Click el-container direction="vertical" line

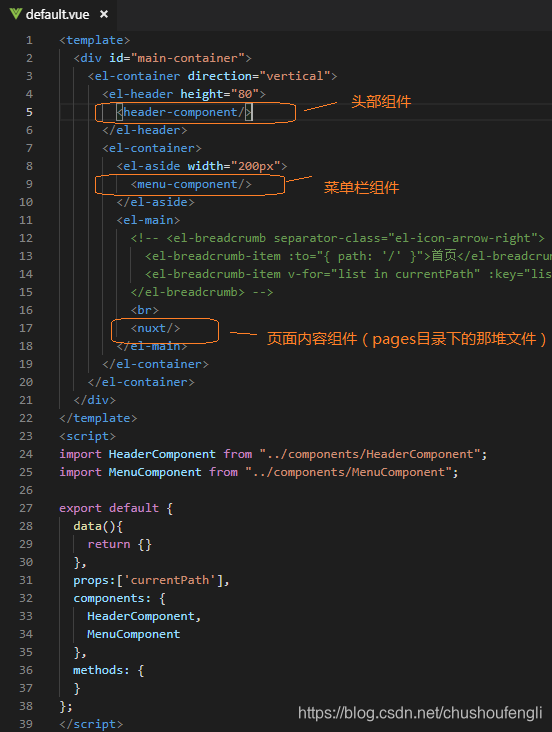212,76
